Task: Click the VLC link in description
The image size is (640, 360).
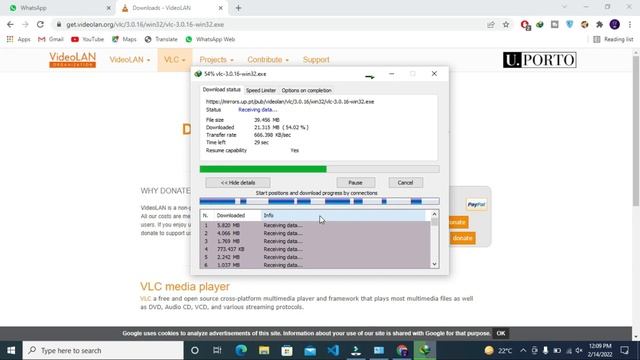Action: (x=145, y=298)
